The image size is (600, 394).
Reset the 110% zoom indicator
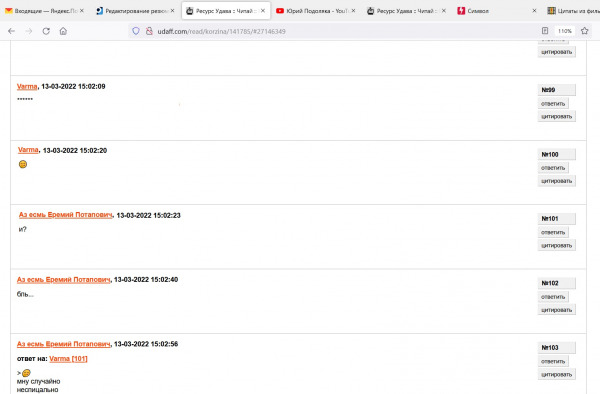(x=564, y=31)
